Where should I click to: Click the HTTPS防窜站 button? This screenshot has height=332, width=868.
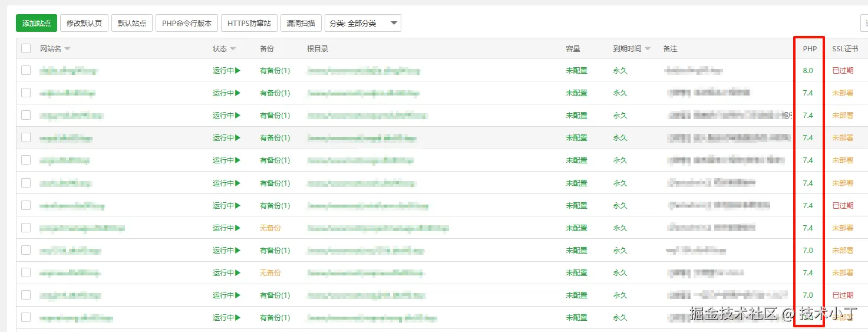pyautogui.click(x=249, y=24)
